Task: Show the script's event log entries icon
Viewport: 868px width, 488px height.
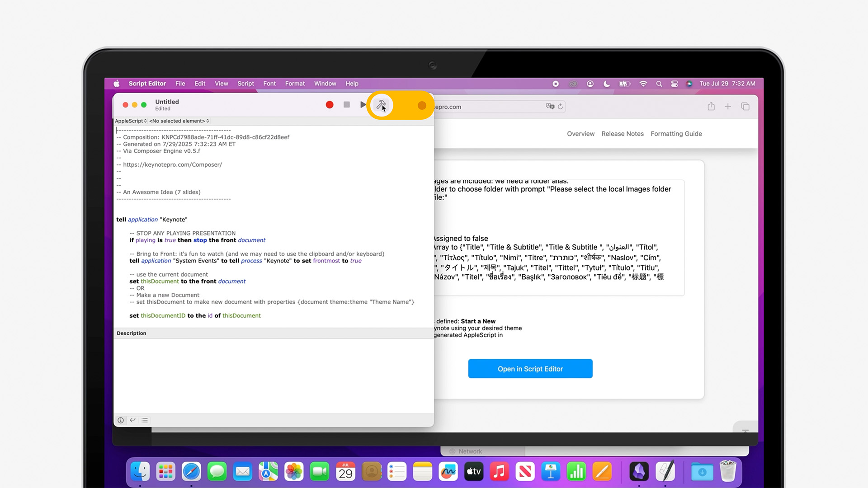Action: coord(145,420)
